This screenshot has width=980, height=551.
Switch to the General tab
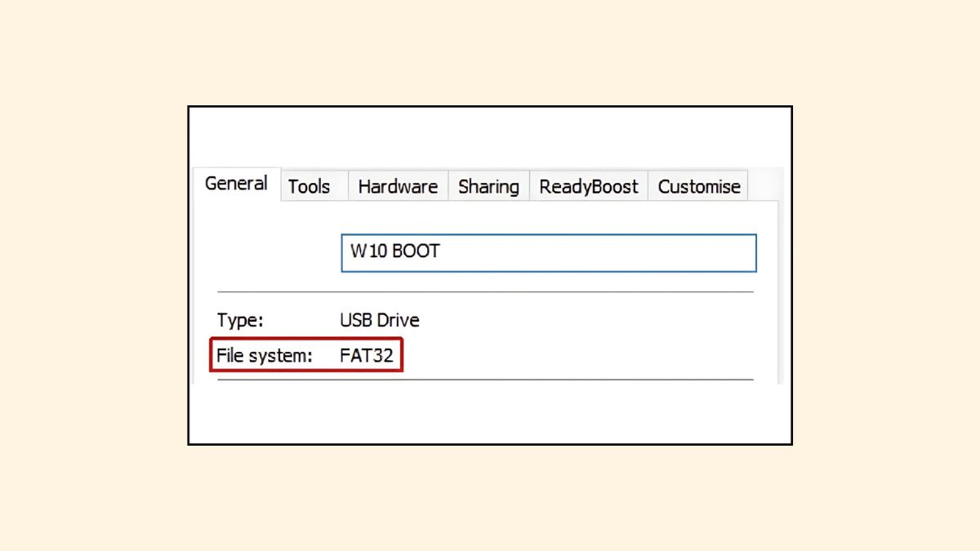(x=236, y=184)
